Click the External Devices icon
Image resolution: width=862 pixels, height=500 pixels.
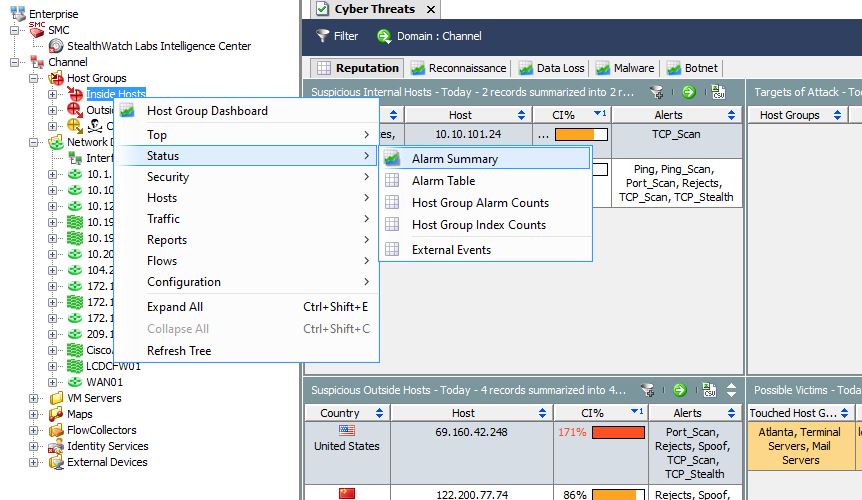[56, 462]
